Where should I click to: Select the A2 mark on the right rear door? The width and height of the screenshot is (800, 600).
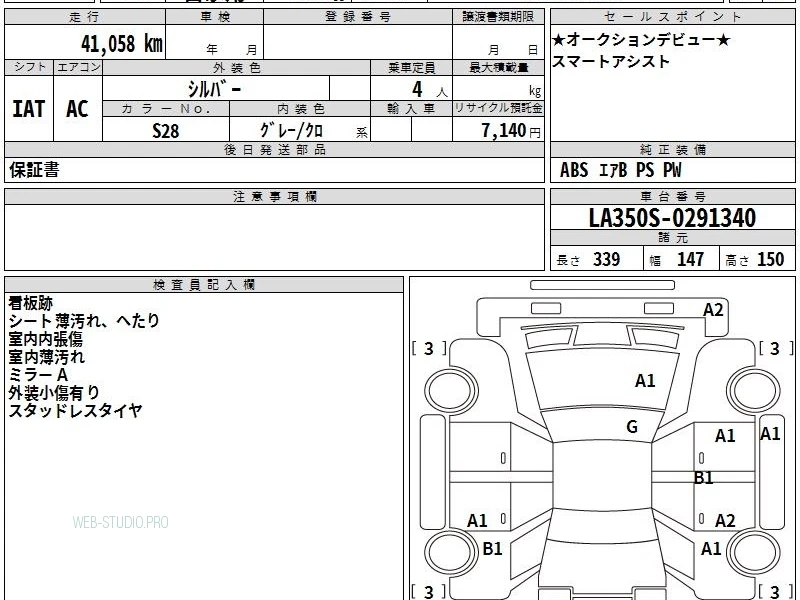click(x=725, y=520)
